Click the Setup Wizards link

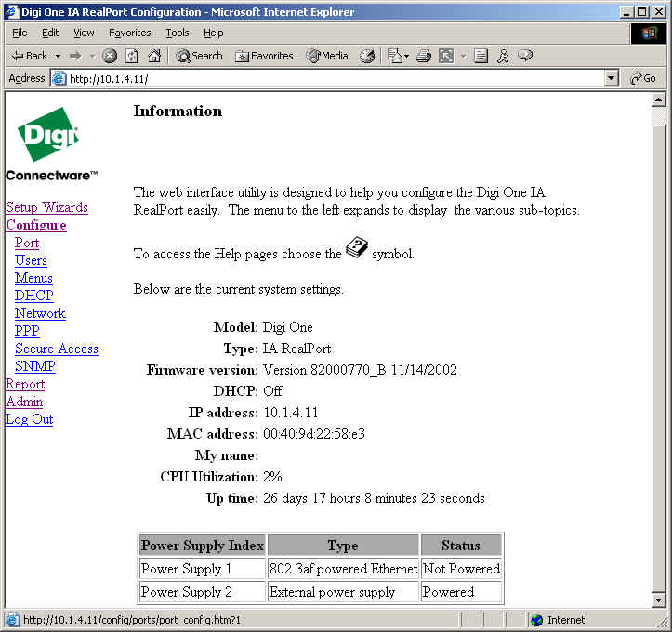[x=46, y=207]
